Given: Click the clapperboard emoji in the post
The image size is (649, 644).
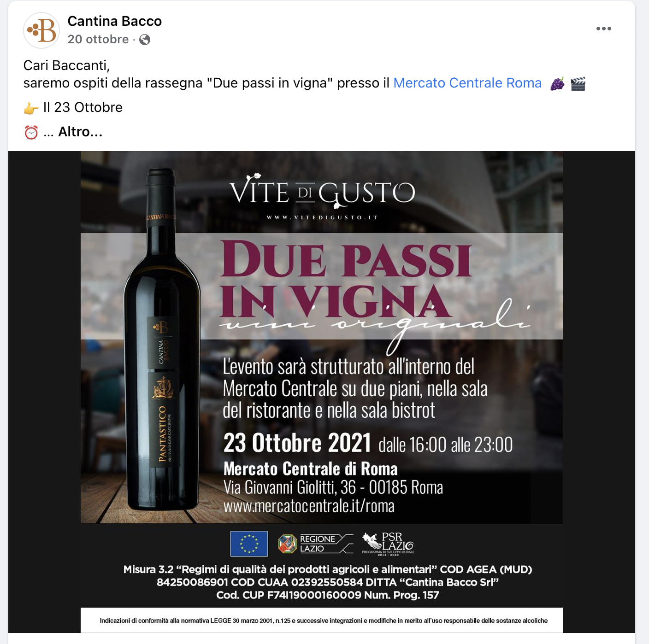Looking at the screenshot, I should 578,84.
